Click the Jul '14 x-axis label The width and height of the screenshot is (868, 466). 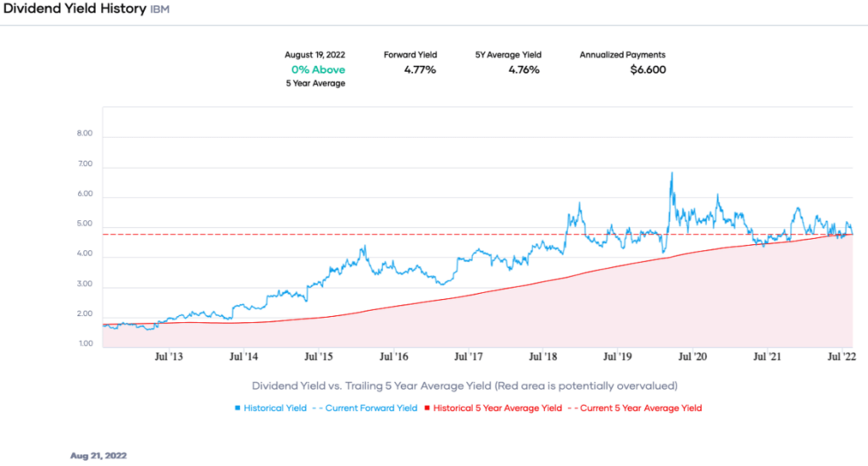(243, 357)
